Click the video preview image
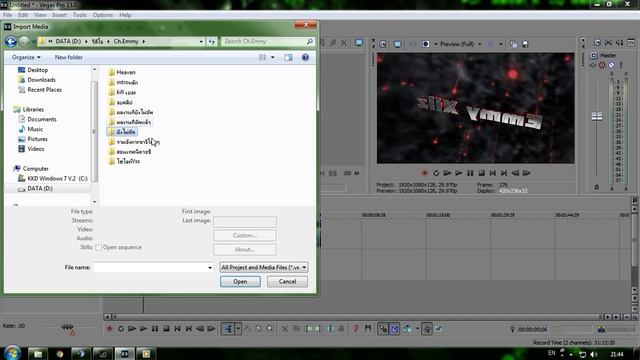The height and width of the screenshot is (360, 640). (x=476, y=108)
